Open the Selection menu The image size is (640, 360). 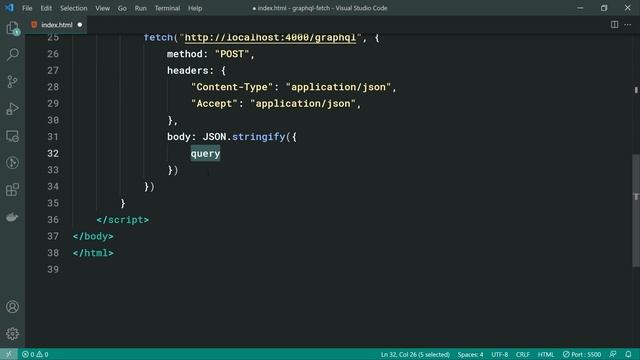pyautogui.click(x=73, y=8)
